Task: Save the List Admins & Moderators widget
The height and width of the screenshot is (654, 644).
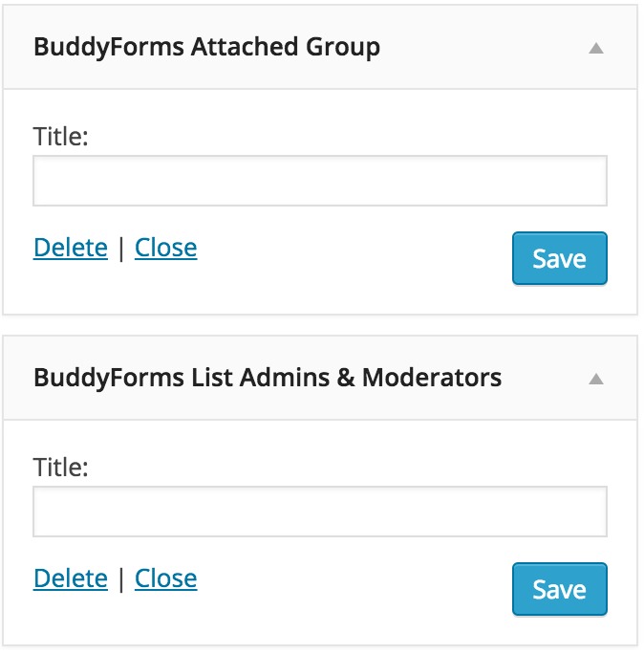Action: pyautogui.click(x=560, y=589)
